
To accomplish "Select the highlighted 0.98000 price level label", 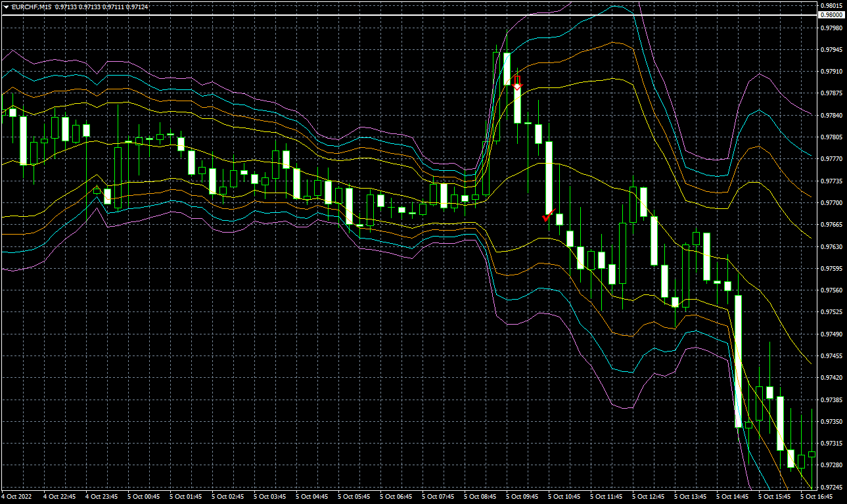I will click(831, 14).
